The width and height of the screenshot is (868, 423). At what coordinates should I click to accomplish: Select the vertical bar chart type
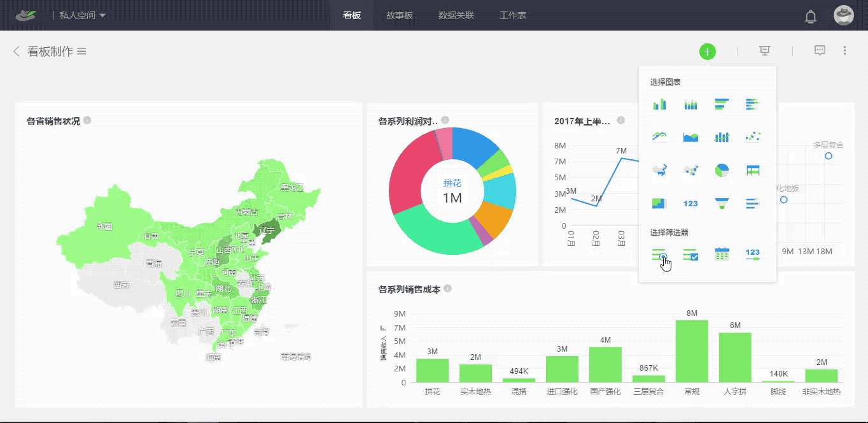(x=659, y=104)
